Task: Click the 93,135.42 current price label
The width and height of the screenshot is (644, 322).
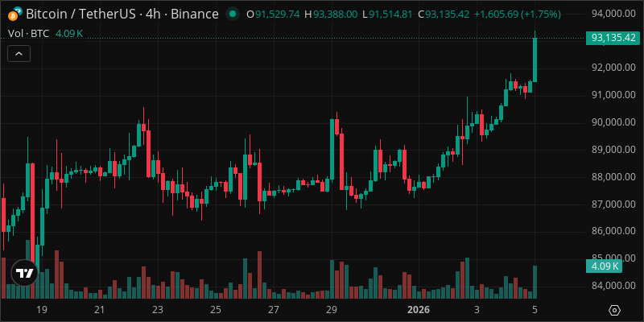Action: (613, 38)
